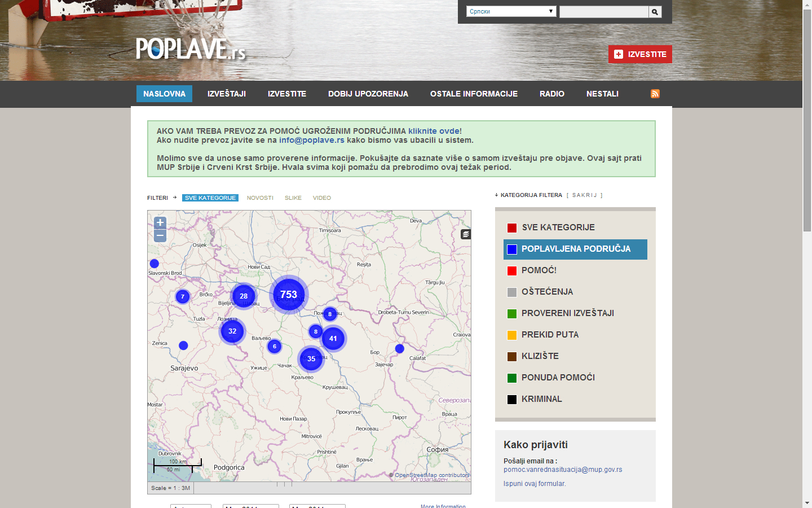Hide the category filter via SAKRIJ
The width and height of the screenshot is (812, 508).
coord(585,195)
